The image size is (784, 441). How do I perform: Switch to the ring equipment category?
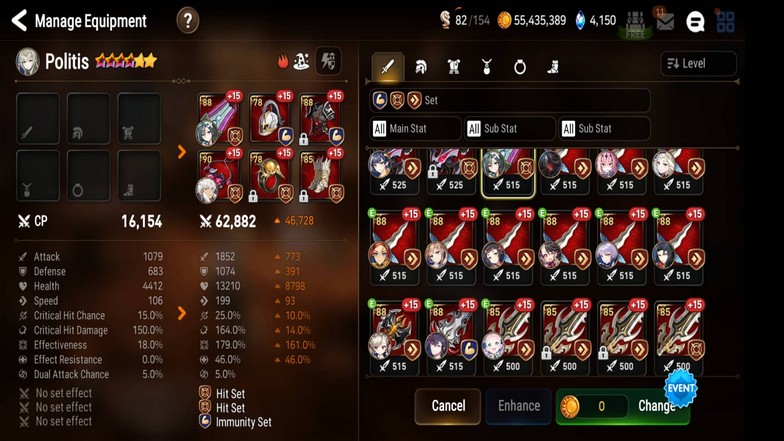point(520,66)
